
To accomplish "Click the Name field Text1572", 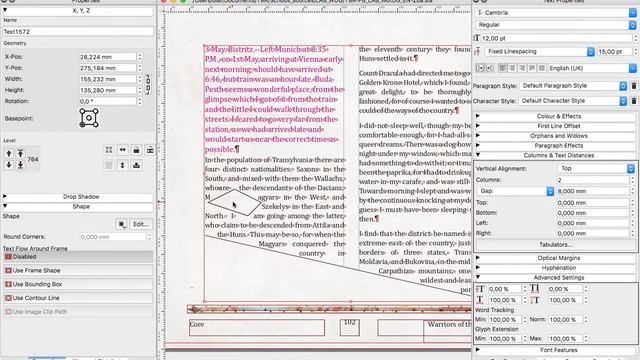I will [78, 31].
